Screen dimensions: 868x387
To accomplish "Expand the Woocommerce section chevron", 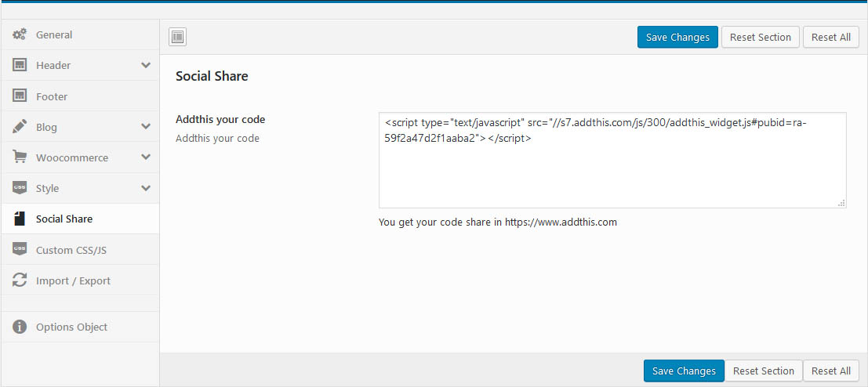I will coord(146,157).
